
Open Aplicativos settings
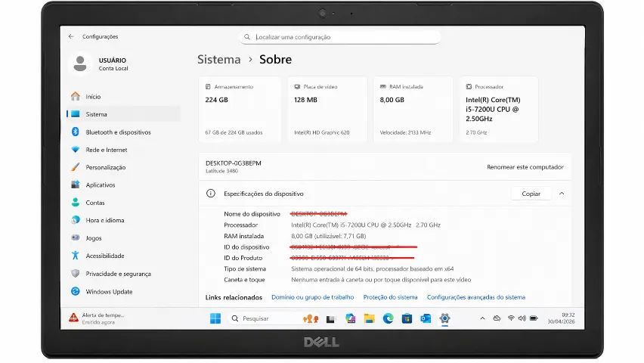[x=123, y=185]
